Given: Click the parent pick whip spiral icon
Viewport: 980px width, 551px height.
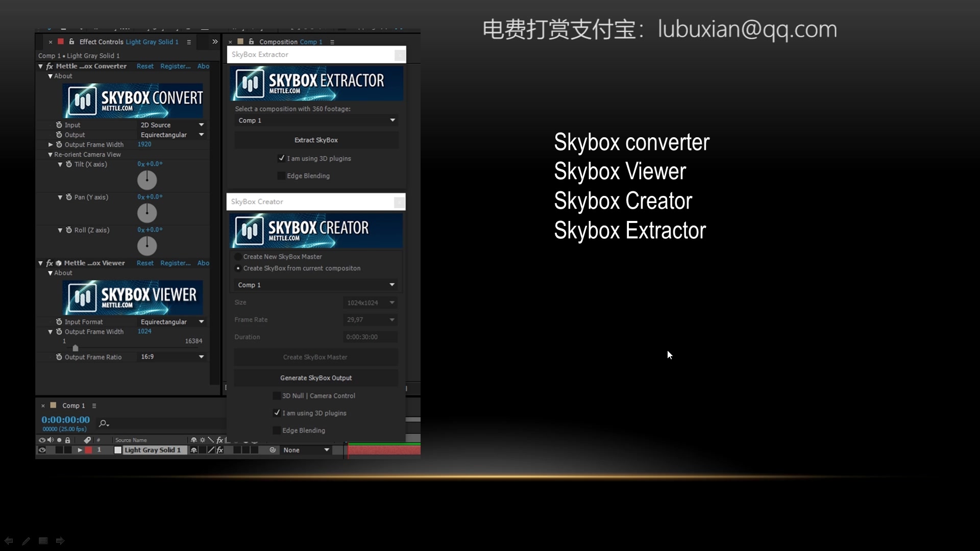Looking at the screenshot, I should click(273, 450).
